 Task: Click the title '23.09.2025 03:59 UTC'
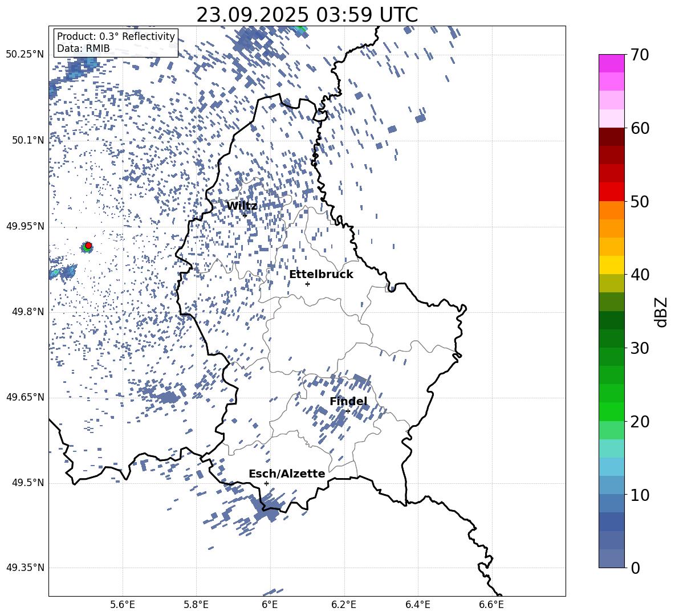click(x=307, y=15)
